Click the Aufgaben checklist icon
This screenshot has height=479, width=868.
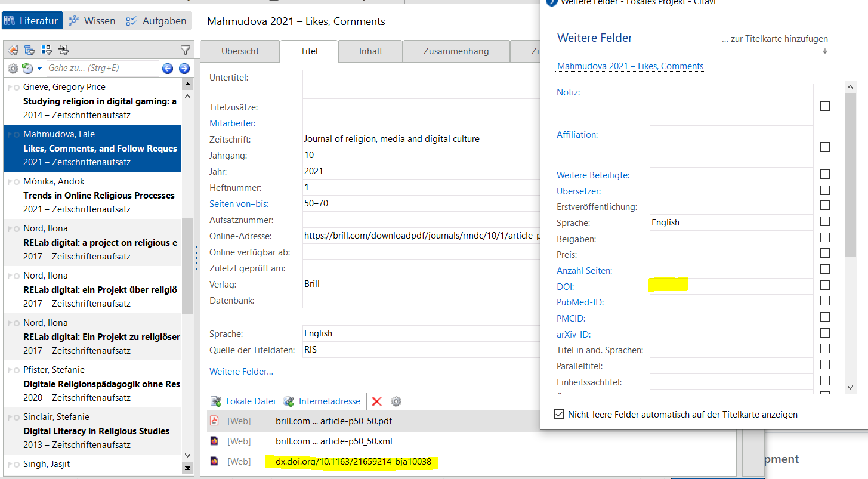pyautogui.click(x=132, y=21)
